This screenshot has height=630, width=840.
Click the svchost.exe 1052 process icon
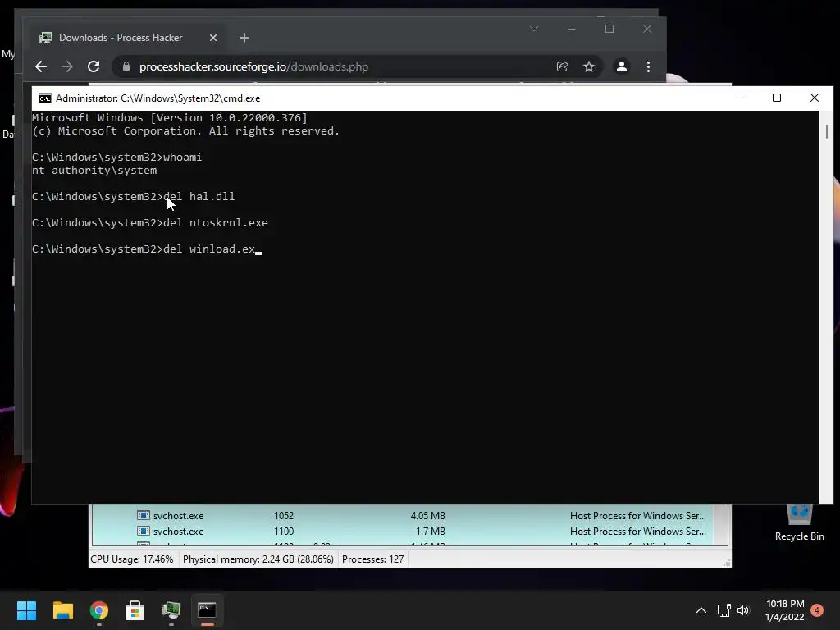[143, 515]
